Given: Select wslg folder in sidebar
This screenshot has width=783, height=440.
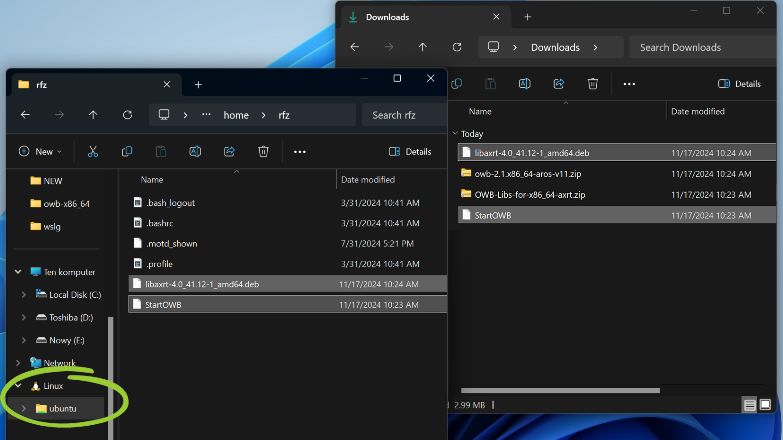Looking at the screenshot, I should coord(45,226).
